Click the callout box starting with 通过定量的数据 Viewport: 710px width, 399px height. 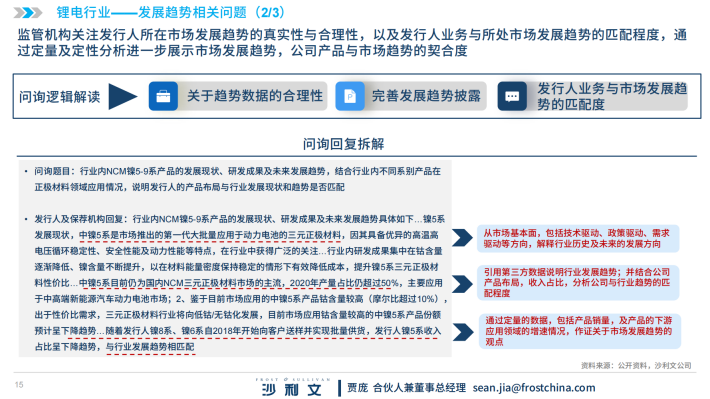pyautogui.click(x=580, y=332)
